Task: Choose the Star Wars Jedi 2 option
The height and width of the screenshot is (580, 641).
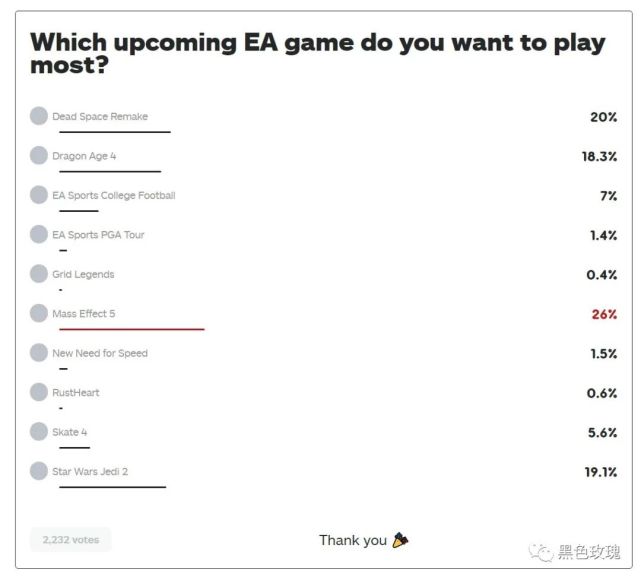Action: (x=39, y=471)
